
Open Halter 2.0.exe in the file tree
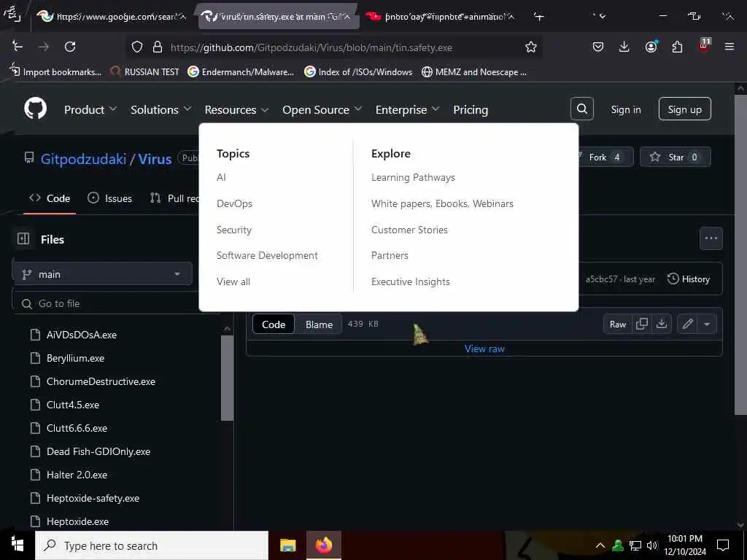point(77,475)
